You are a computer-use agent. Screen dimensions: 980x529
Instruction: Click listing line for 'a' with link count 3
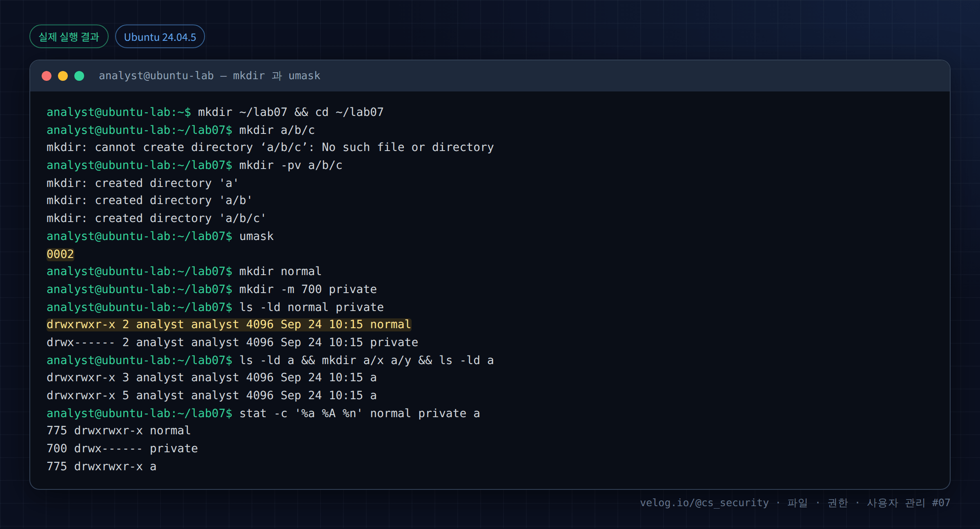click(x=212, y=378)
